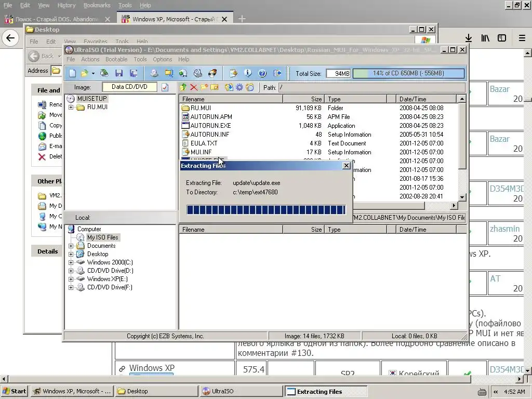Open the File menu in UltraISO
Screen dimensions: 532x399
(71, 59)
